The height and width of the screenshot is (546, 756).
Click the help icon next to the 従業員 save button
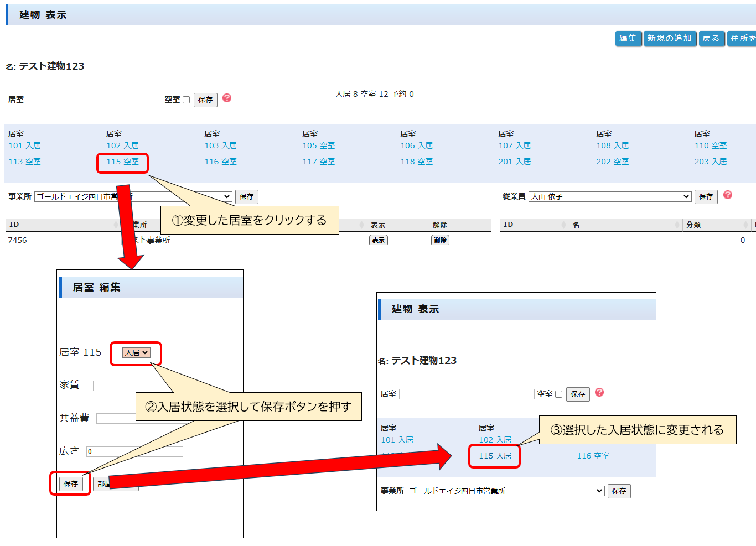pyautogui.click(x=728, y=195)
